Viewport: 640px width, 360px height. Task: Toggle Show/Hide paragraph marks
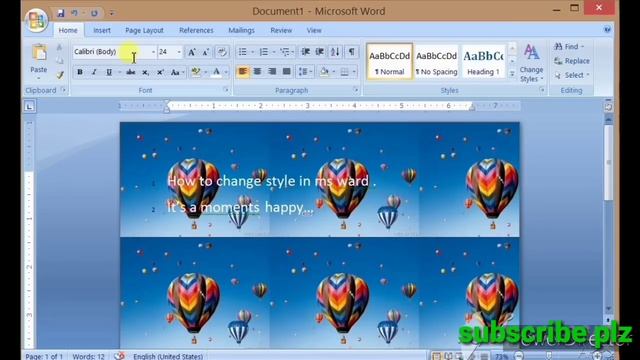coord(351,52)
